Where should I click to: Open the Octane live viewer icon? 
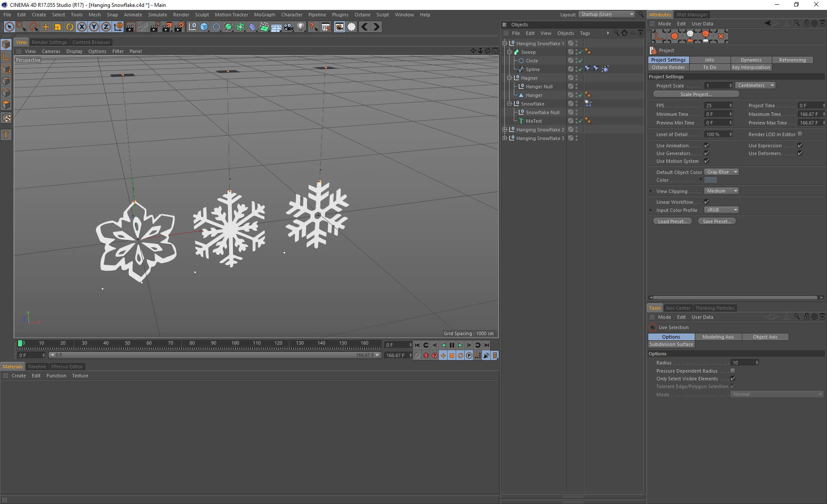[x=339, y=27]
